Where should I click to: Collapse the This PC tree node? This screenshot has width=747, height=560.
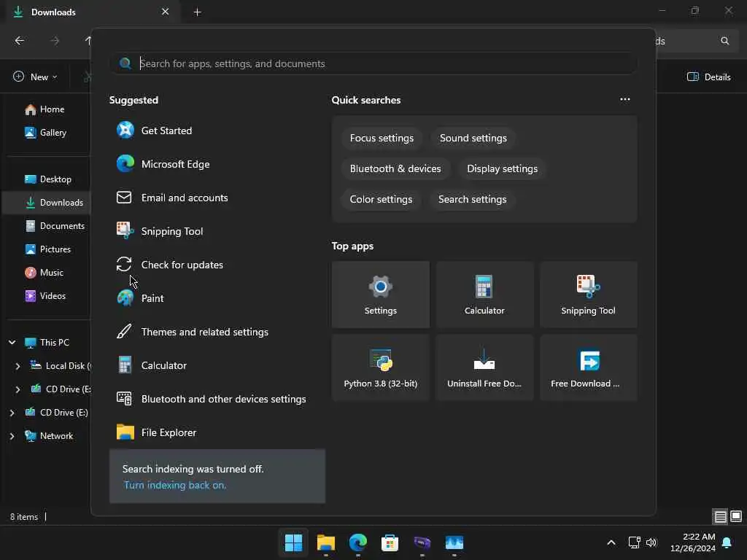point(12,343)
